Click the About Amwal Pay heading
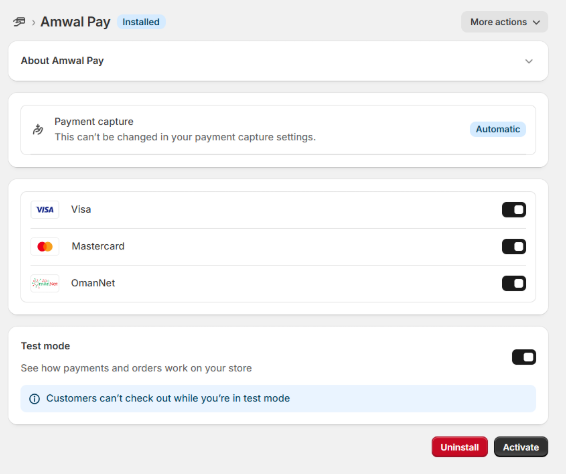Image resolution: width=566 pixels, height=474 pixels. pos(62,61)
